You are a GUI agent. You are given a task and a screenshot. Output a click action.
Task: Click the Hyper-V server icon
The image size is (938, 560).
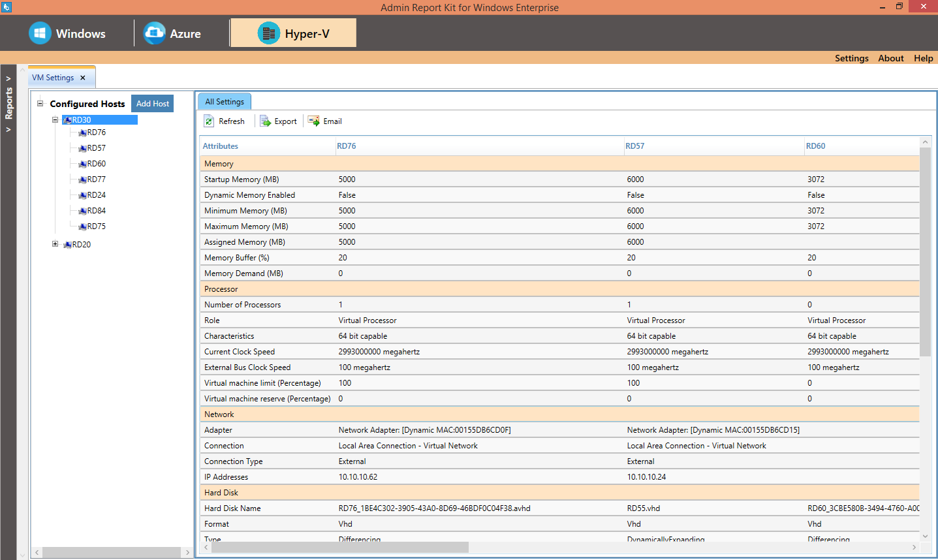coord(269,33)
